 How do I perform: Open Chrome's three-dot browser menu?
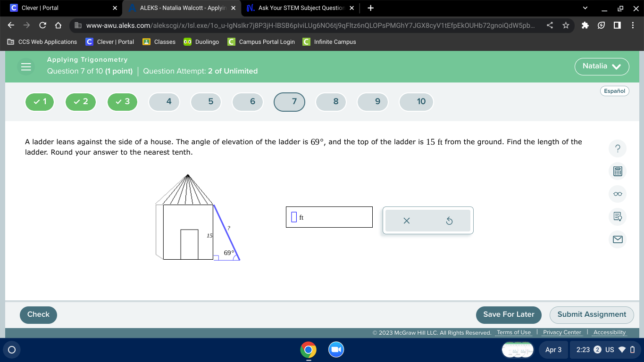coord(634,26)
